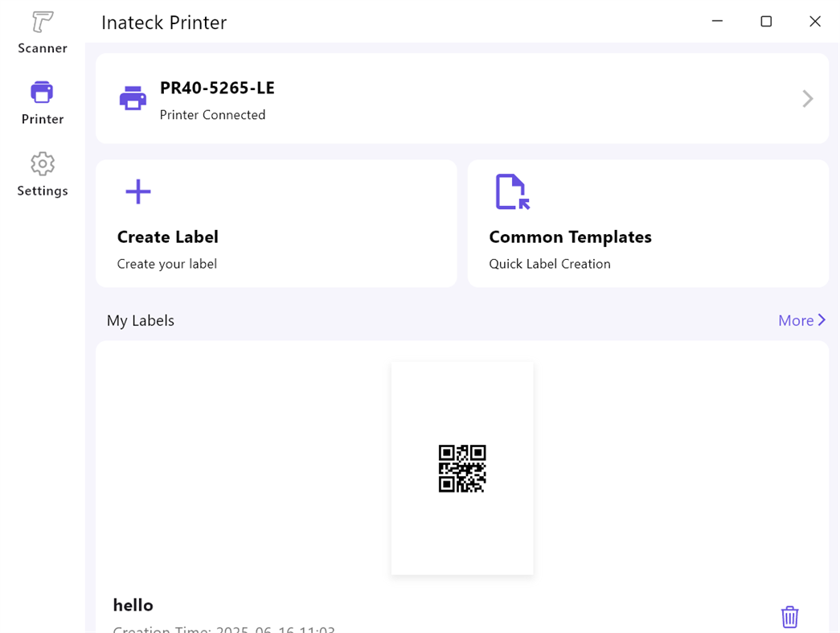Click the chevron next to More

point(822,320)
